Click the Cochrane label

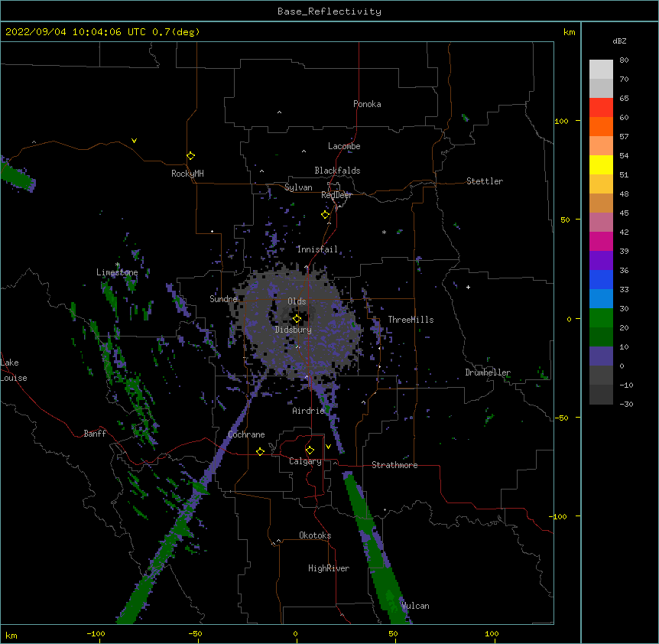pyautogui.click(x=246, y=434)
